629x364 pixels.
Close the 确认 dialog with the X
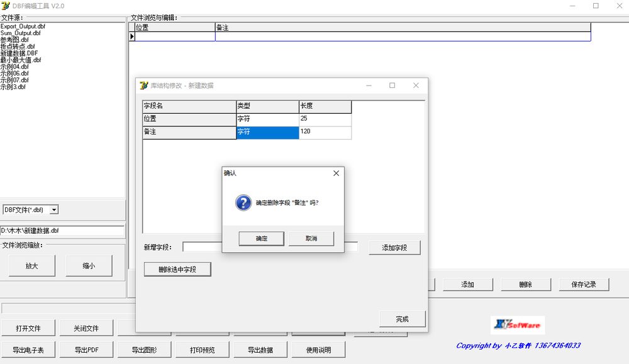coord(336,173)
